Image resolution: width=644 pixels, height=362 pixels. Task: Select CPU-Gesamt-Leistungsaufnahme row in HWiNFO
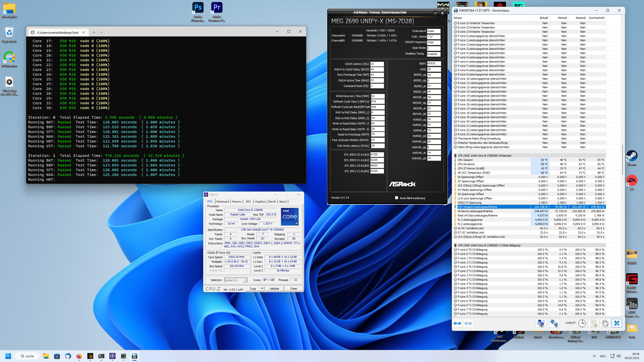(x=530, y=207)
